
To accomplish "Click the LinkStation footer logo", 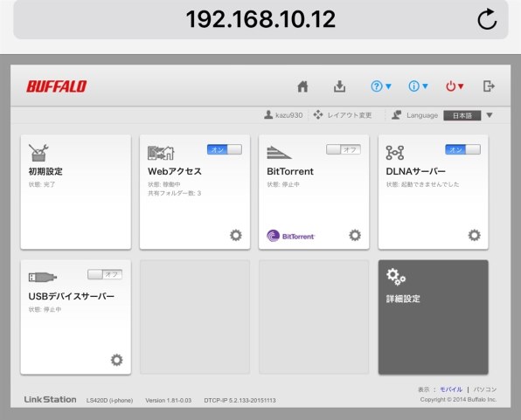I will 50,399.
